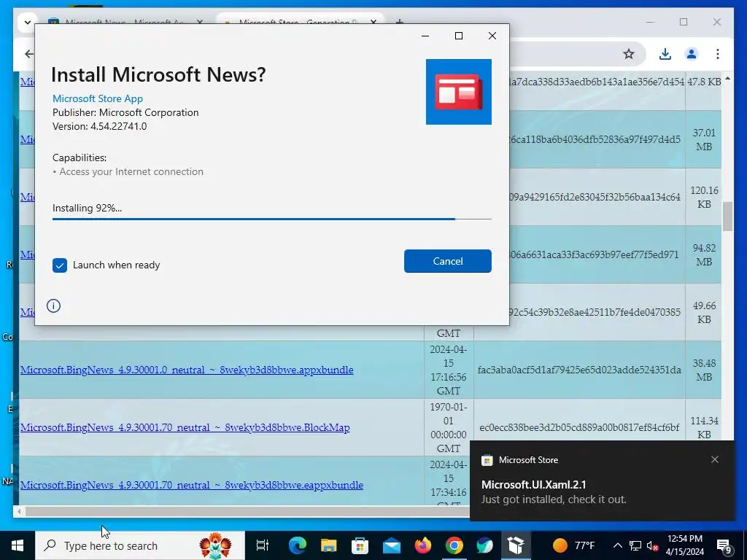This screenshot has width=747, height=560.
Task: Click the page horizontal scrollbar
Action: click(x=247, y=511)
